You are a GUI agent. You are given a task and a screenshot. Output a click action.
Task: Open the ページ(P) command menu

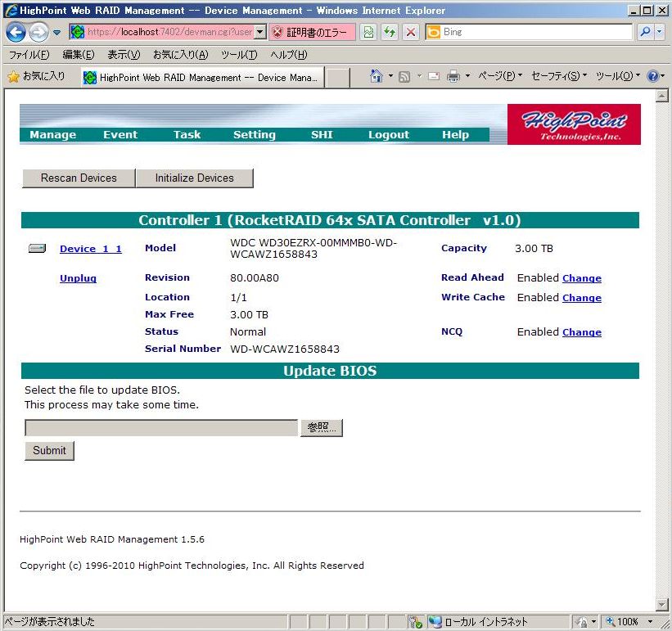tap(500, 76)
